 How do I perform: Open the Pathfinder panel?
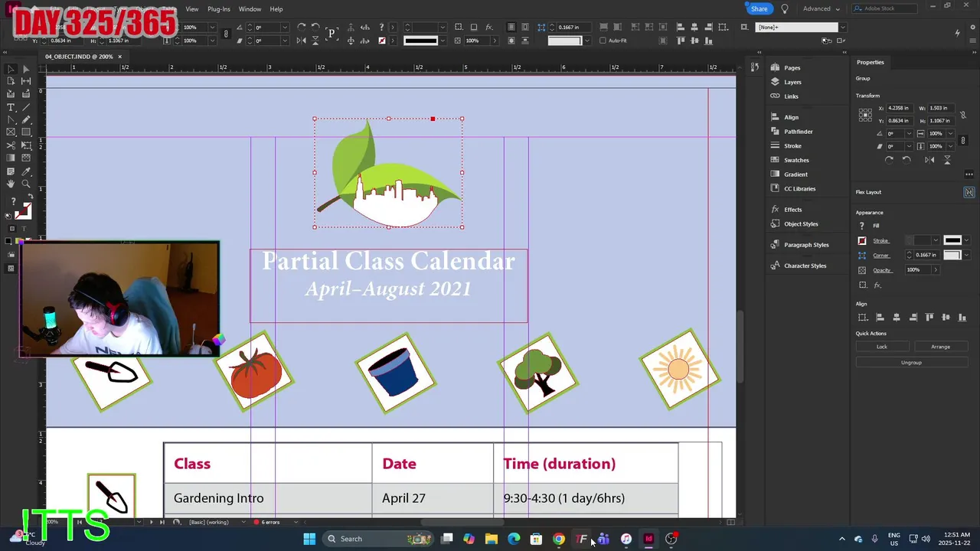pyautogui.click(x=798, y=132)
